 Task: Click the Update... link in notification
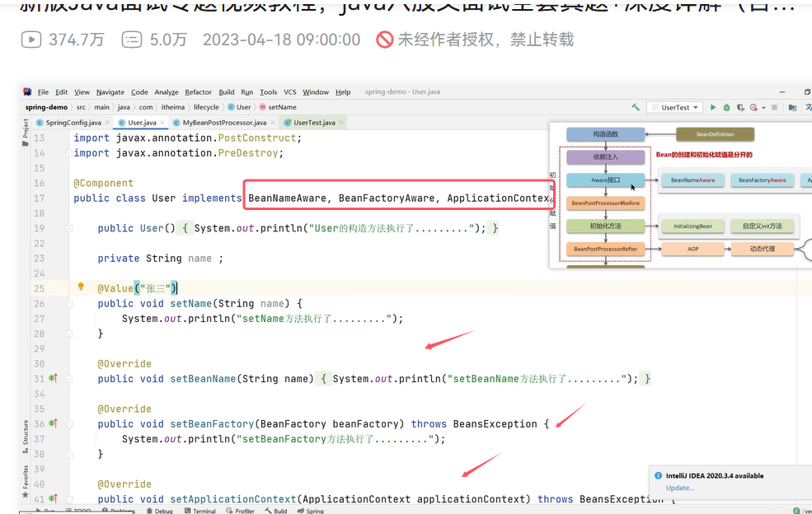click(x=680, y=488)
